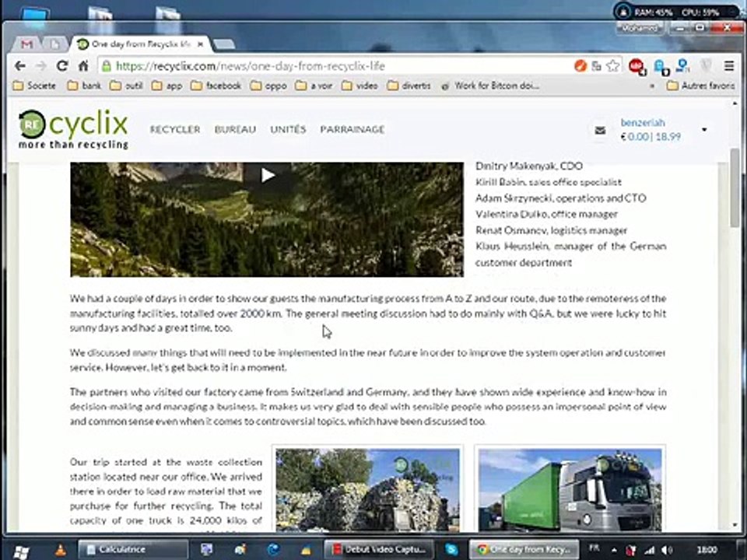Click the 18:00 taskbar clock
This screenshot has width=747, height=560.
[x=707, y=550]
